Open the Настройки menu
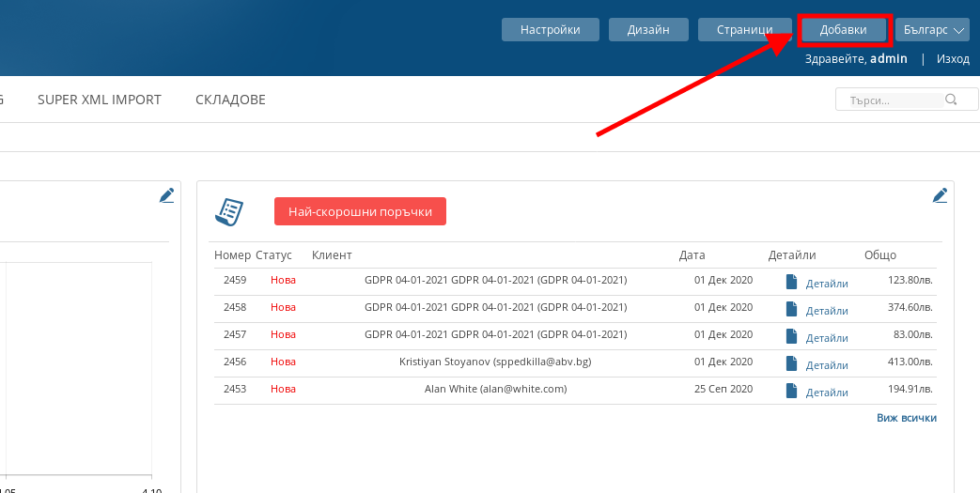The width and height of the screenshot is (980, 493). [x=550, y=30]
